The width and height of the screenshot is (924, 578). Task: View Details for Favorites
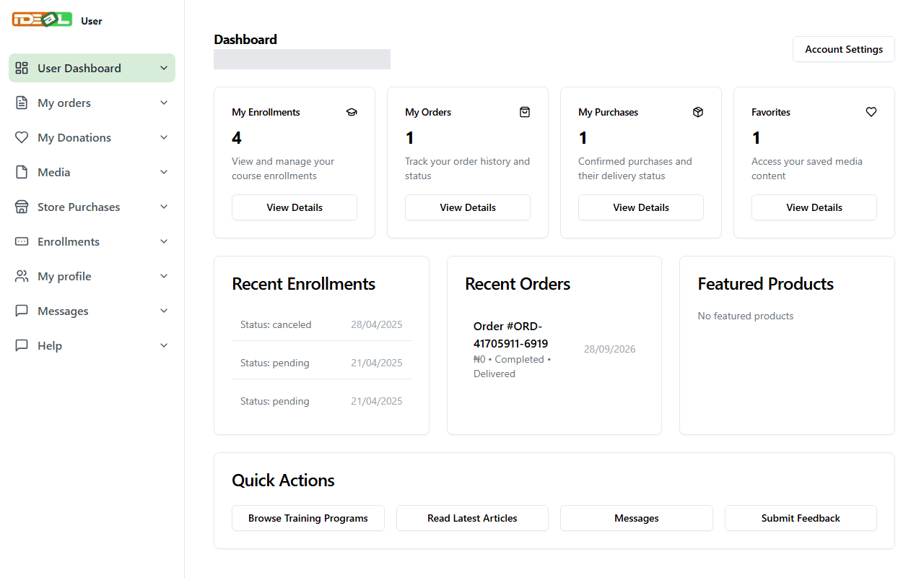coord(814,207)
